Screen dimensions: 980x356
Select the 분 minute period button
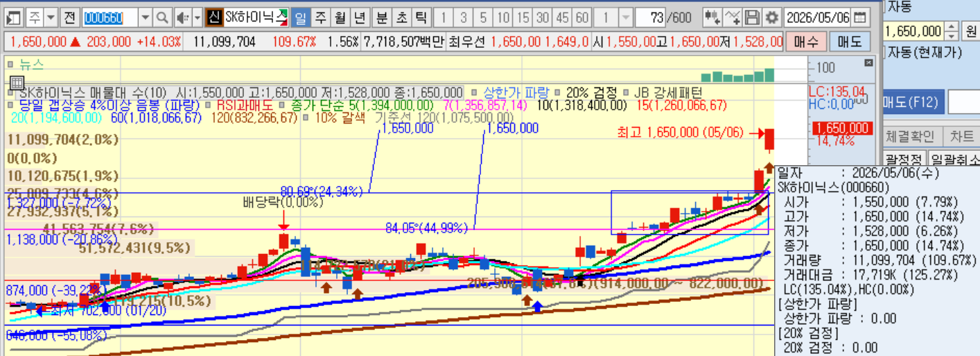[382, 17]
